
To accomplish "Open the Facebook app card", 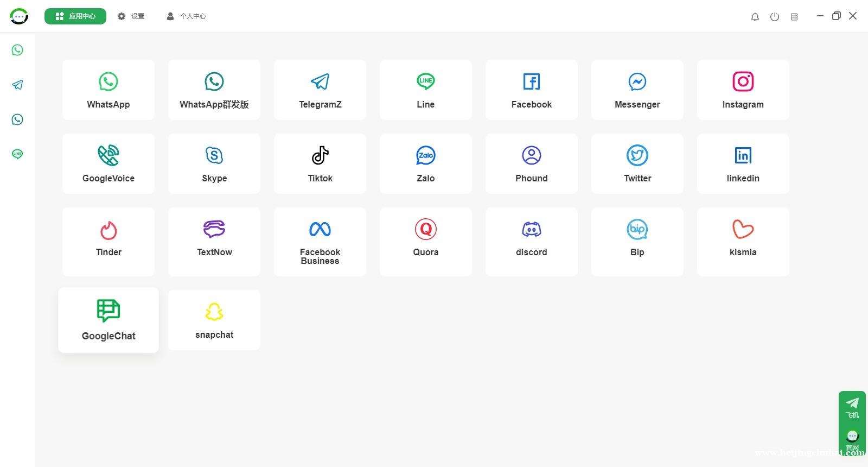I will 532,90.
